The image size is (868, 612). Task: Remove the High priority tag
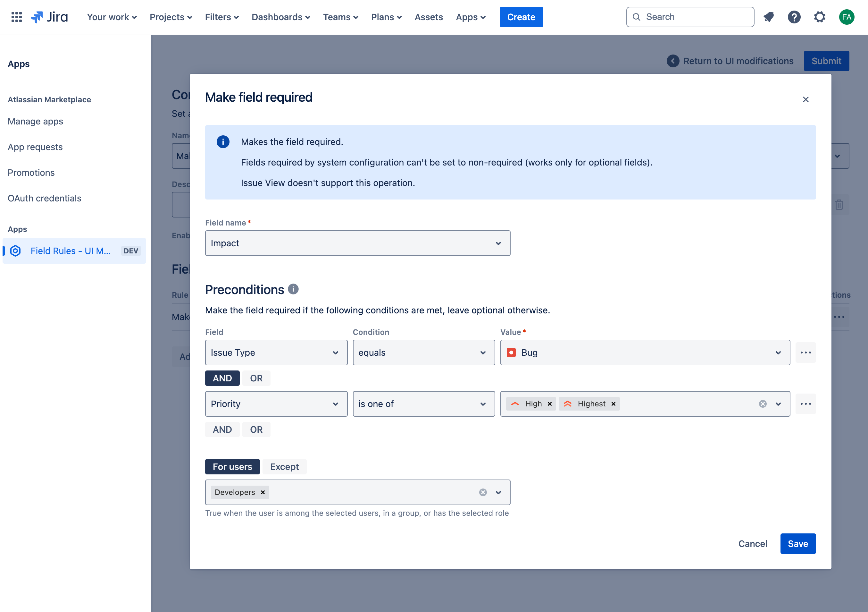550,404
